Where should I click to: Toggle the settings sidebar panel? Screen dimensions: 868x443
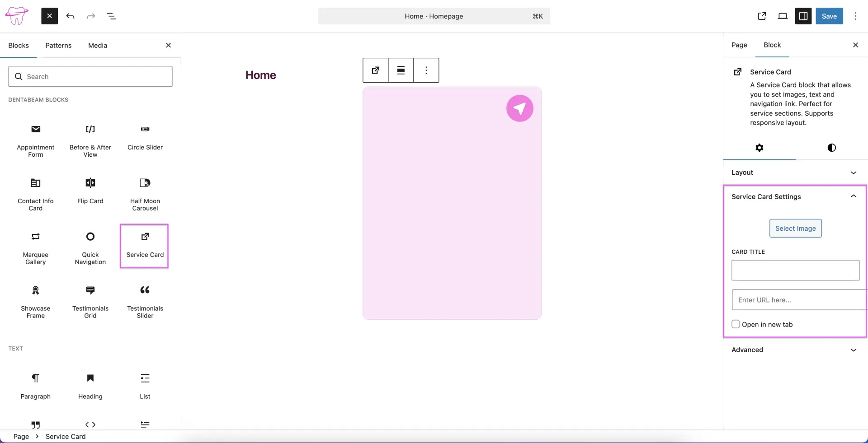803,16
